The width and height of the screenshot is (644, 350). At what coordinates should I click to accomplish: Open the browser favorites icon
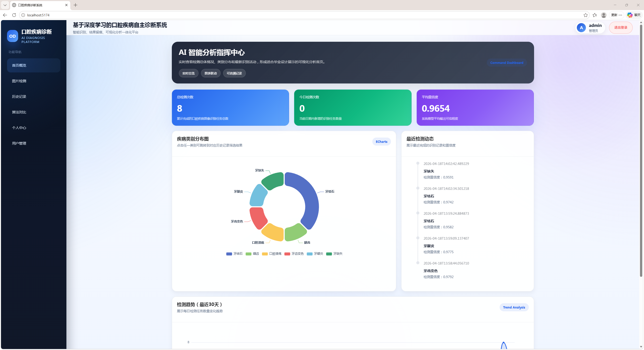coord(595,15)
